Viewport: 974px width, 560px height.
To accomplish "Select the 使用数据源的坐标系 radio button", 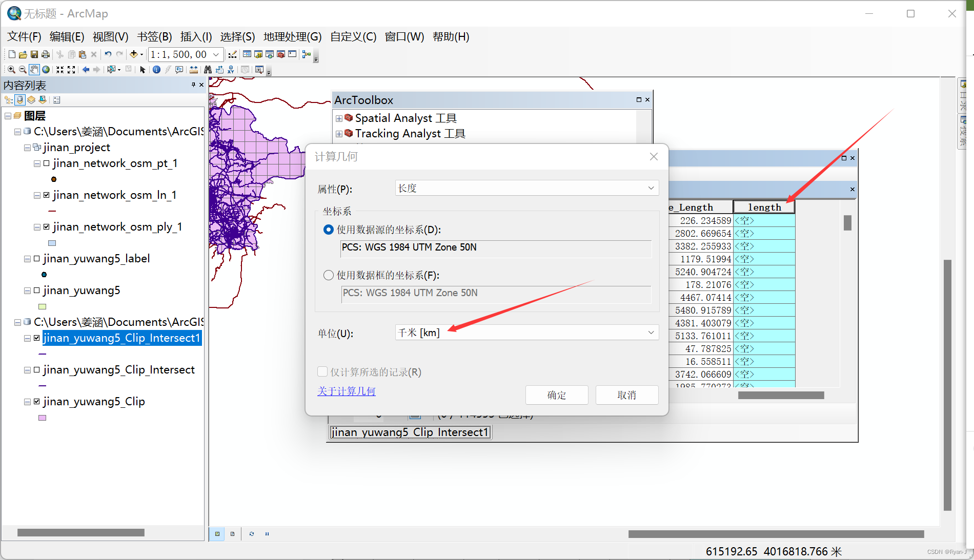I will click(329, 230).
